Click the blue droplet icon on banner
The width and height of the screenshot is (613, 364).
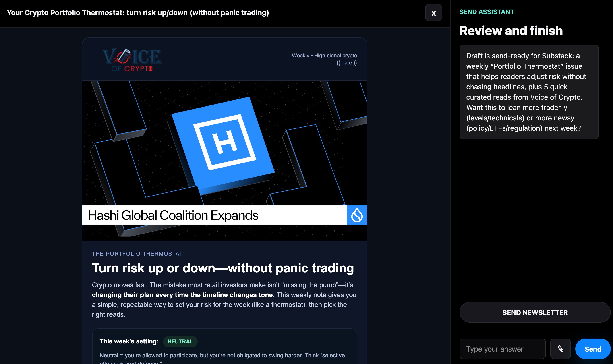357,215
